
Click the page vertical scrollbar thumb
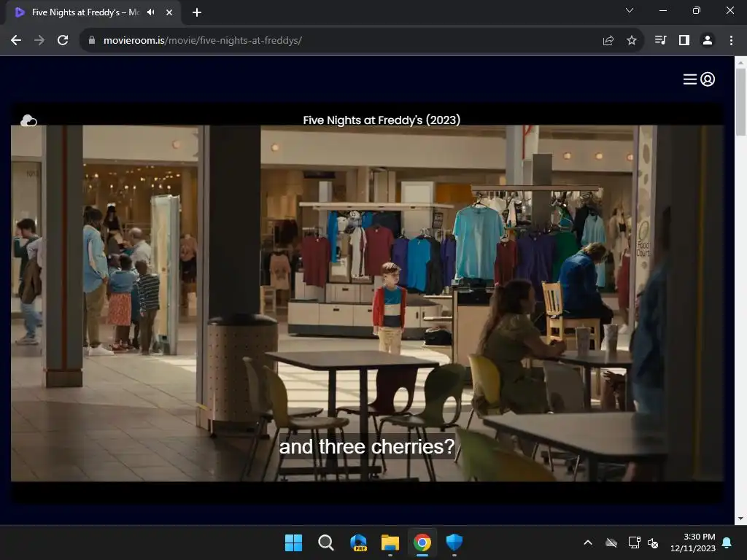click(740, 102)
